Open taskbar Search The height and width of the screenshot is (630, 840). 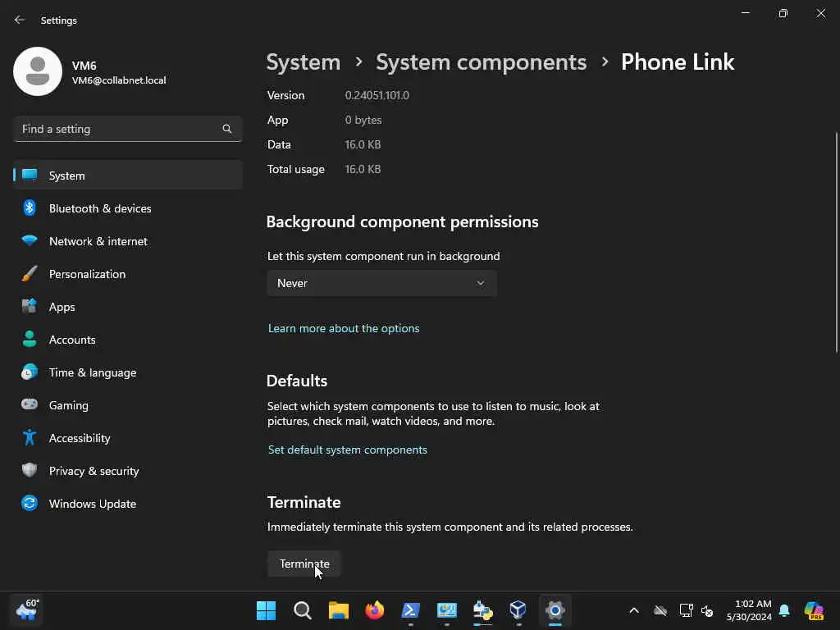point(302,610)
